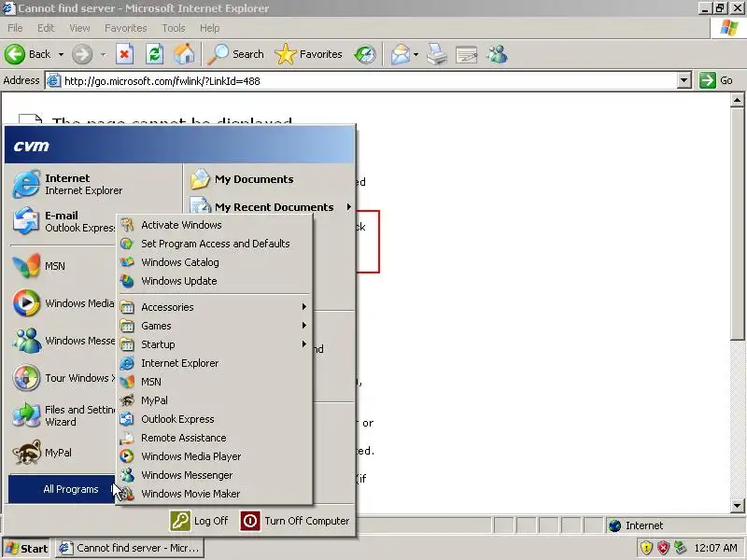Open the Tools menu
This screenshot has height=560, width=747.
[174, 28]
